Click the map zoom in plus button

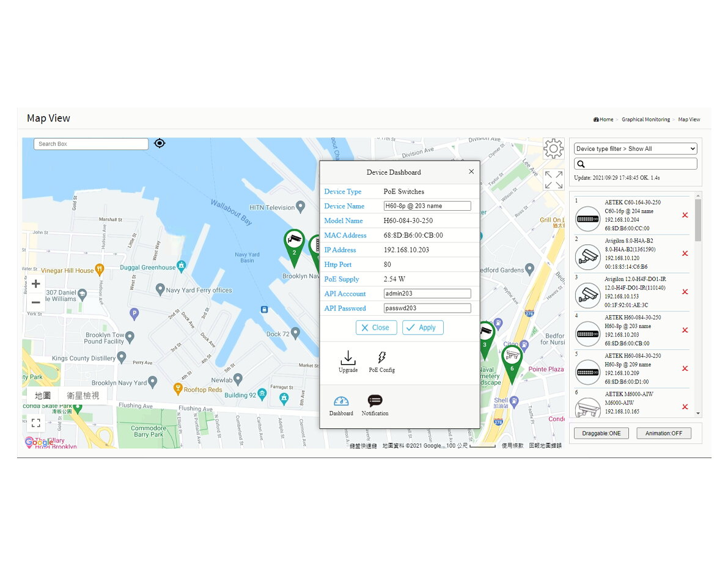tap(35, 283)
